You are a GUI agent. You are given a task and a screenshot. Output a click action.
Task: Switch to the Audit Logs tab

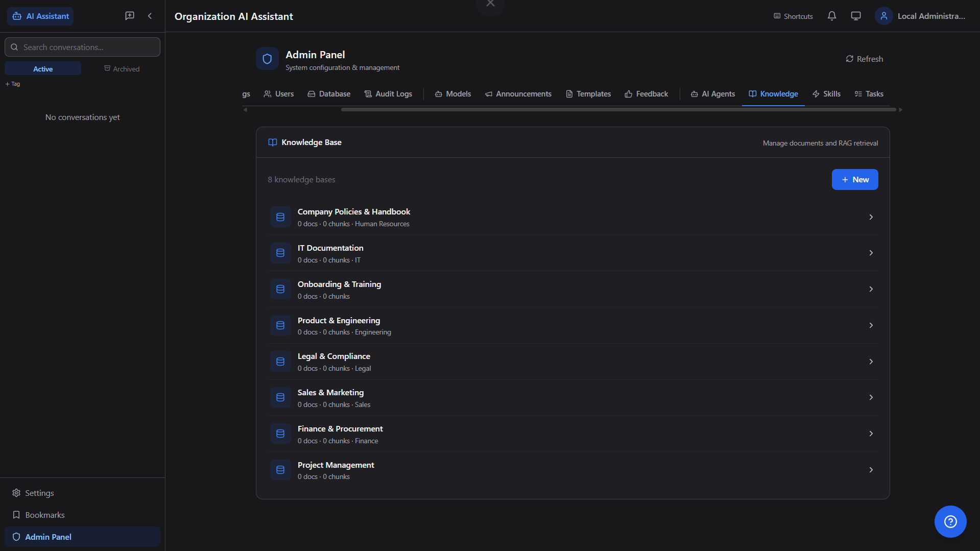tap(388, 94)
